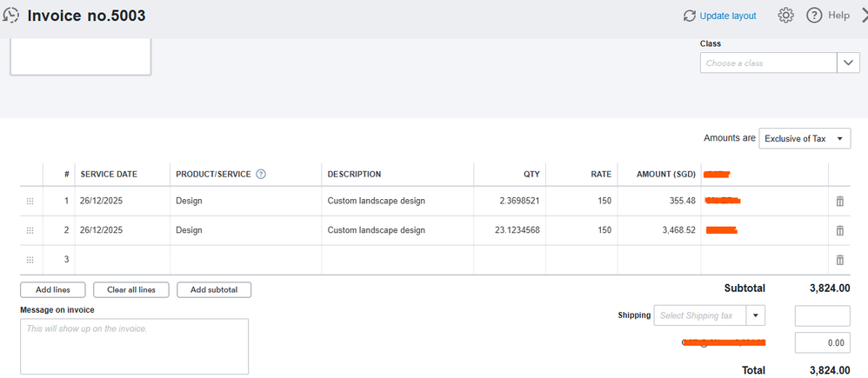The image size is (868, 378).
Task: Click the shipping amount input field
Action: 822,315
